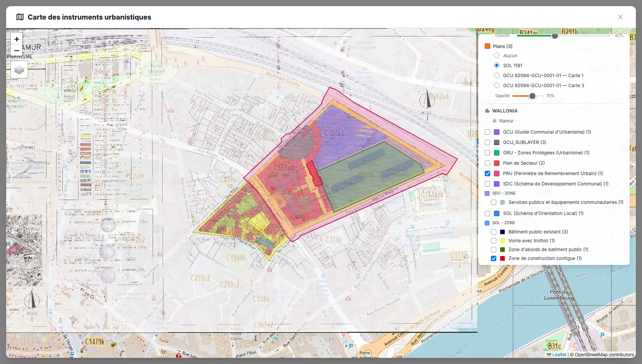
Task: Enable Voirie avec trottoir zone
Action: (494, 241)
